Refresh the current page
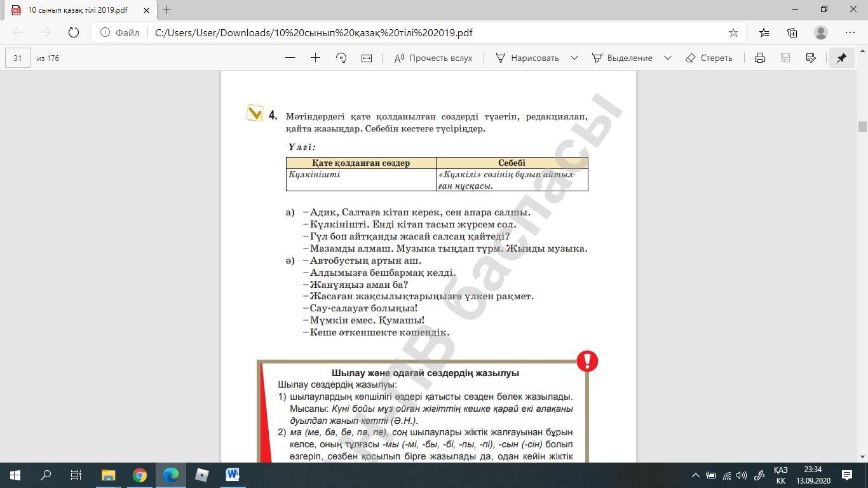 click(x=74, y=32)
